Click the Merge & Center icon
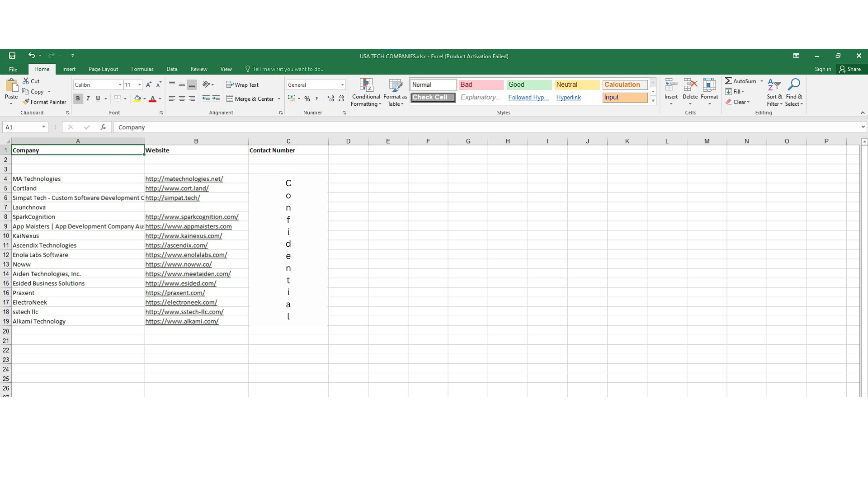868x488 pixels. point(230,99)
